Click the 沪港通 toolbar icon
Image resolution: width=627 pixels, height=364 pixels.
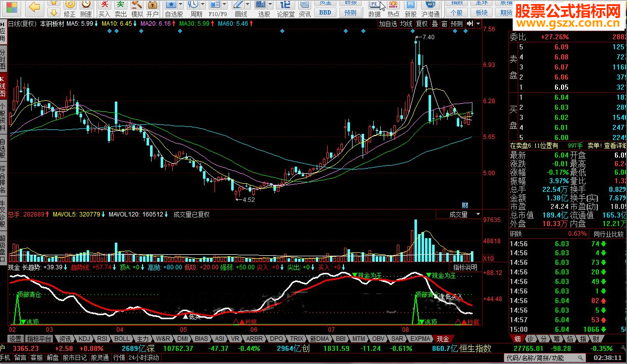431,9
